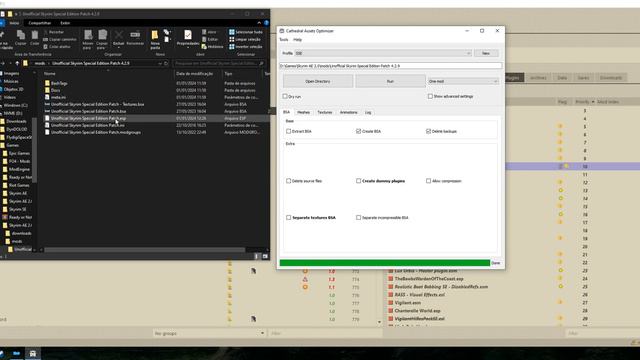Screen dimensions: 640x360
Task: Open the Help menu in Cathedral Assets Optimizer
Action: (x=298, y=40)
